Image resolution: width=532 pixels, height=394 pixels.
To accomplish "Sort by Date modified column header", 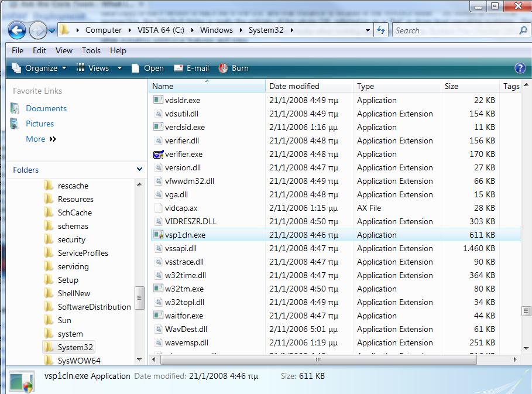I will (x=309, y=86).
